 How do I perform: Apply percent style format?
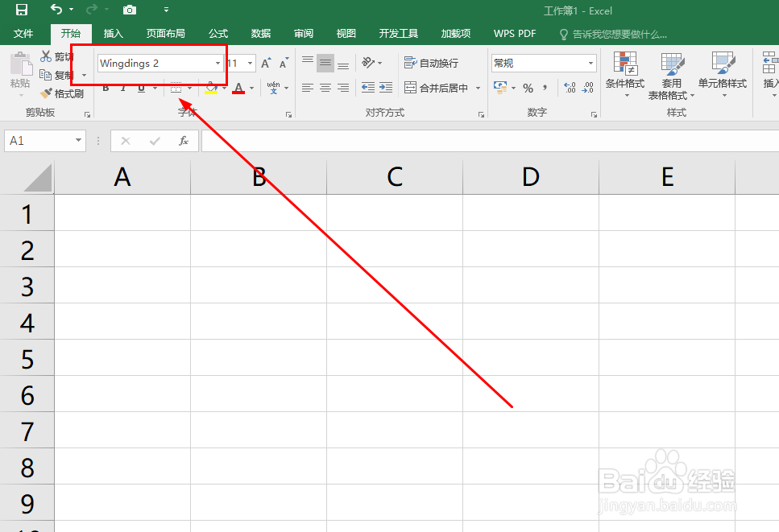(528, 89)
